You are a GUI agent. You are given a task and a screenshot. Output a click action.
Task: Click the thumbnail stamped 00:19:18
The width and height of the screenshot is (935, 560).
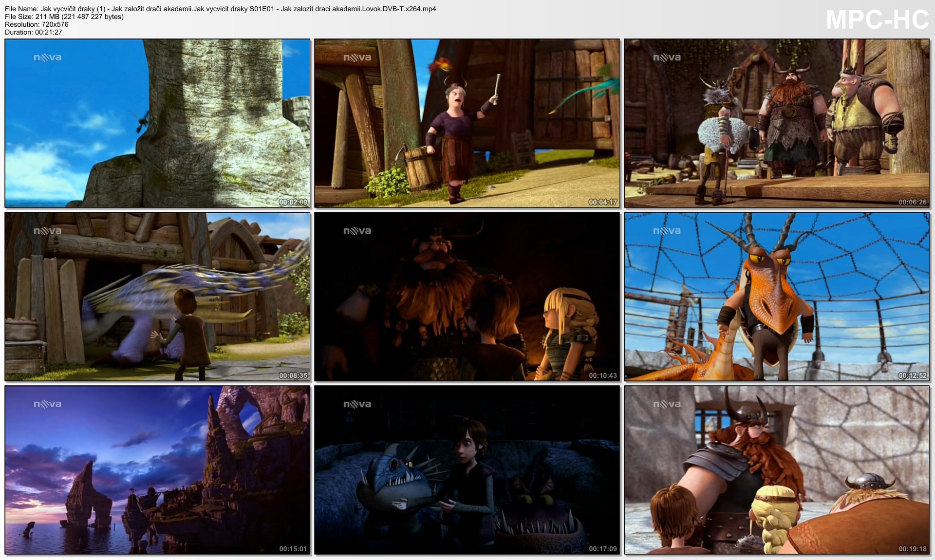click(777, 470)
